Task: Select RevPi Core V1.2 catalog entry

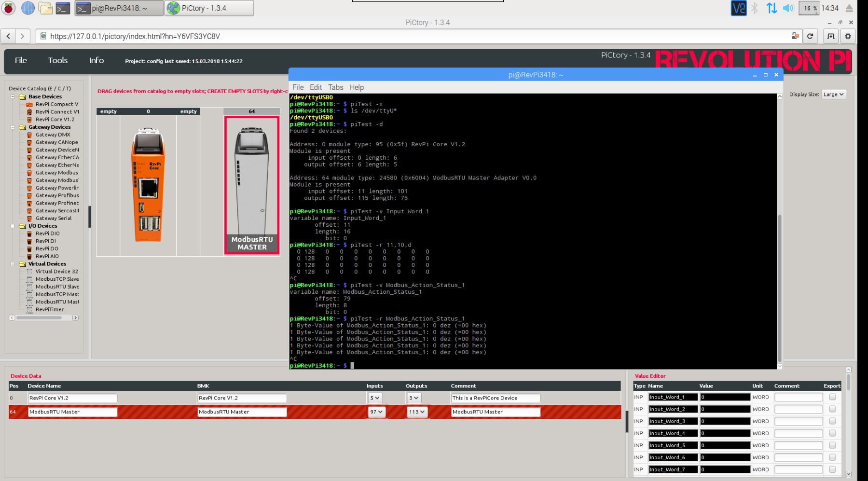Action: 55,120
